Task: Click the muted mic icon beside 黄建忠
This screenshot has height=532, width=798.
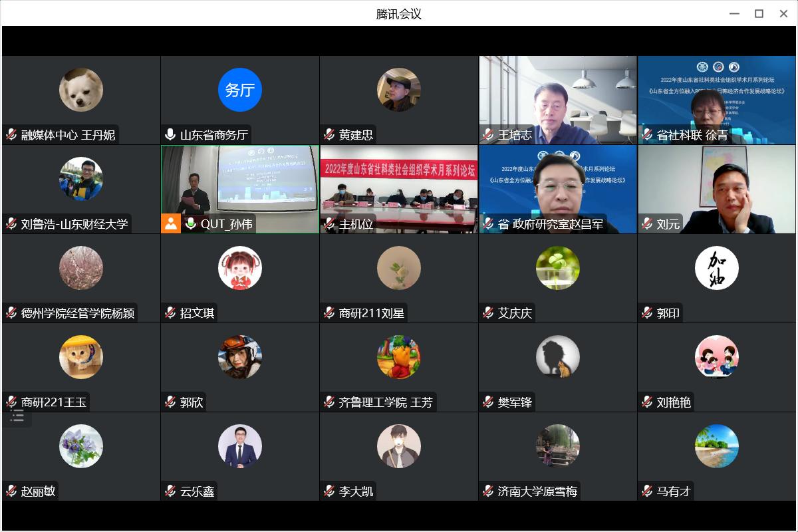Action: pos(329,135)
